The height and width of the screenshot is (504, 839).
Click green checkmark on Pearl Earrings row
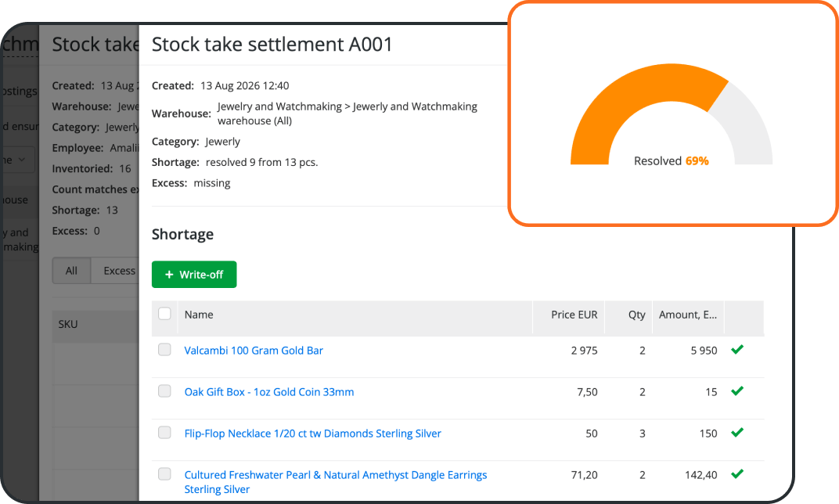737,474
